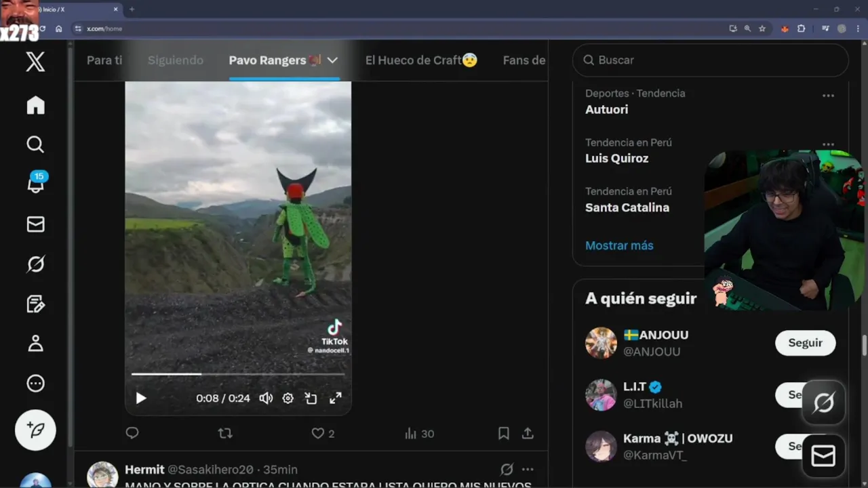Open floating messages envelope button
The height and width of the screenshot is (488, 868).
point(823,456)
